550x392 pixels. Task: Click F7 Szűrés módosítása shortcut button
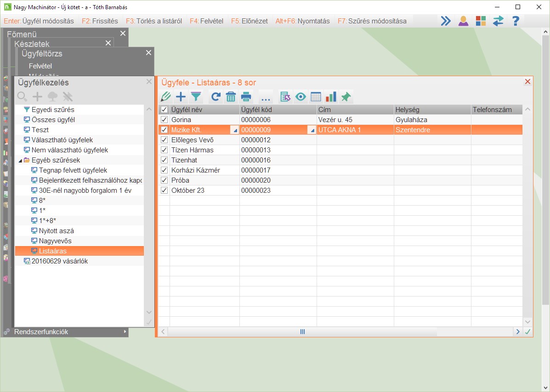372,21
